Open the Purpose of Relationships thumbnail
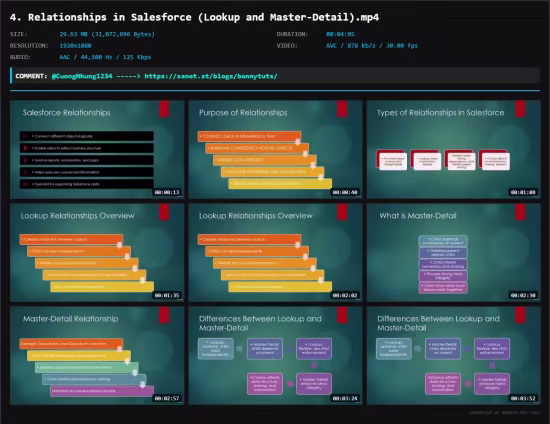The image size is (550, 424). coord(275,150)
